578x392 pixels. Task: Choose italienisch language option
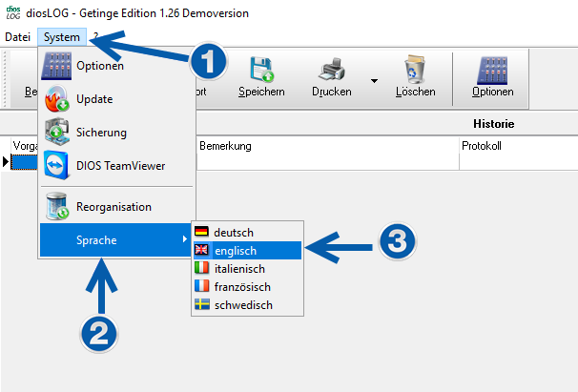pyautogui.click(x=239, y=268)
